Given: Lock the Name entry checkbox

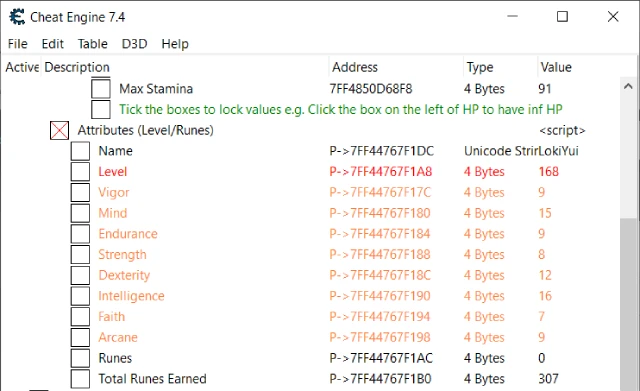Looking at the screenshot, I should pyautogui.click(x=80, y=151).
